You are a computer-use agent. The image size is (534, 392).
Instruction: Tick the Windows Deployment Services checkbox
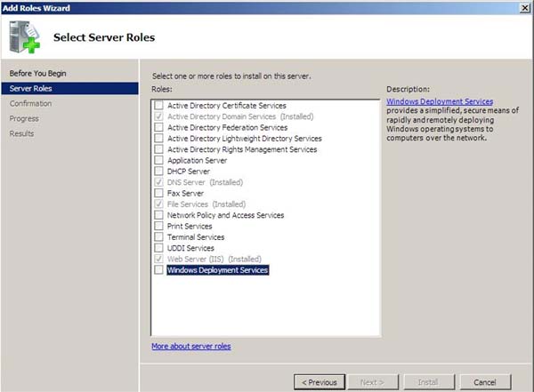coord(158,269)
